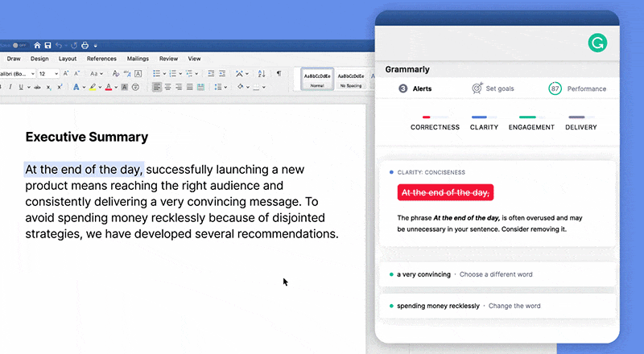The width and height of the screenshot is (644, 354).
Task: Click the Multilevel List icon
Action: pos(189,73)
